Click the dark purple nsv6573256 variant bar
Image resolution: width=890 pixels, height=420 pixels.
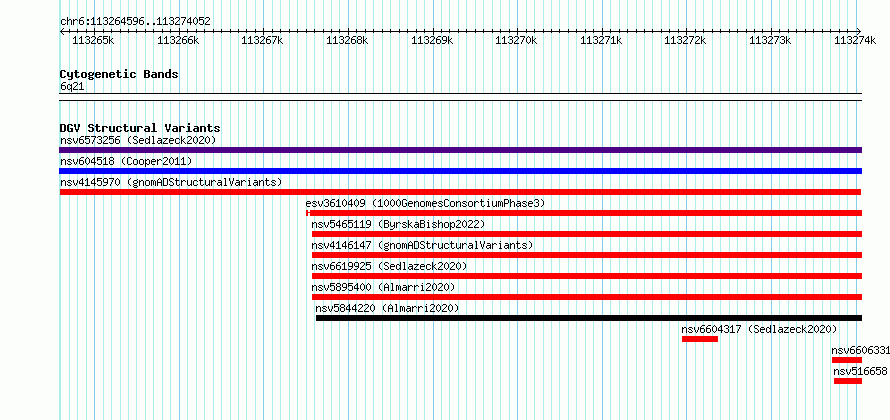tap(460, 150)
